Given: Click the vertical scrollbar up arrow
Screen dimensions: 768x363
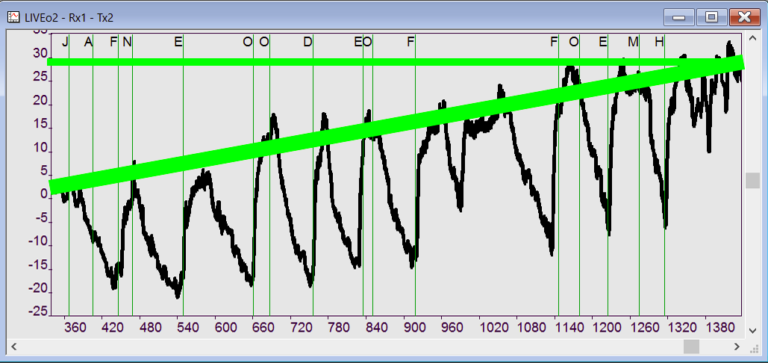Looking at the screenshot, I should 753,38.
